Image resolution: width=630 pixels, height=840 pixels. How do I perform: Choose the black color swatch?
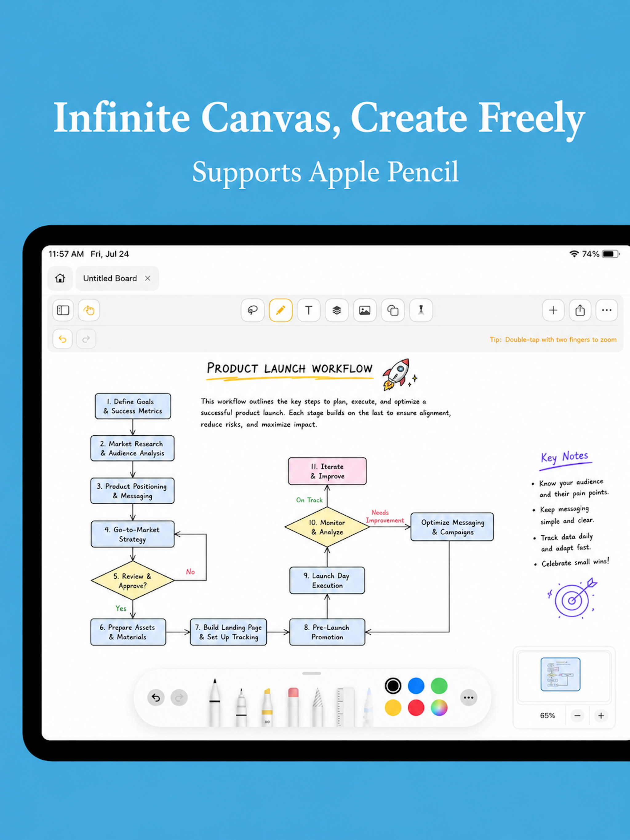pyautogui.click(x=393, y=686)
